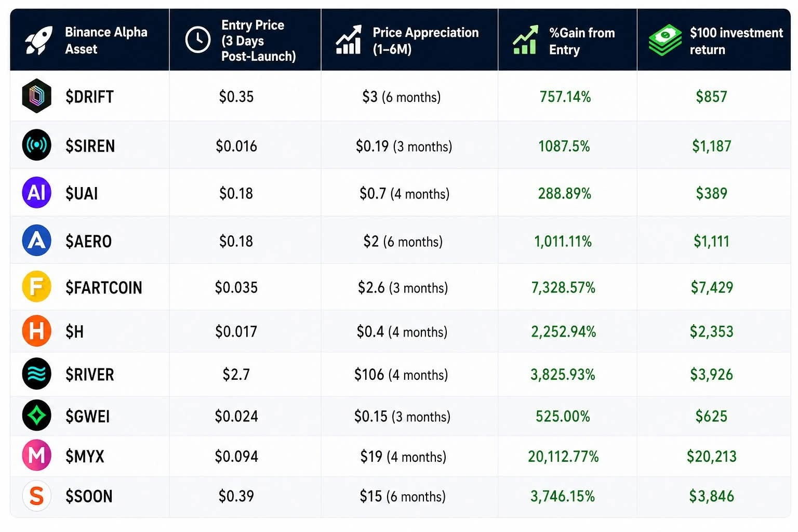
Task: Click the rocket icon in the header
Action: [39, 40]
